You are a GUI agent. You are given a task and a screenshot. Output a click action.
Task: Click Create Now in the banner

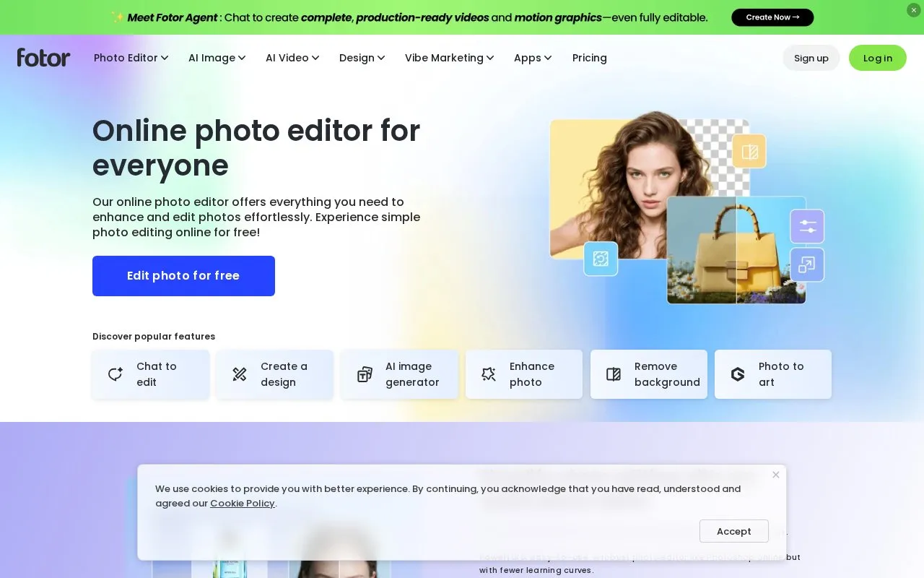(x=772, y=17)
